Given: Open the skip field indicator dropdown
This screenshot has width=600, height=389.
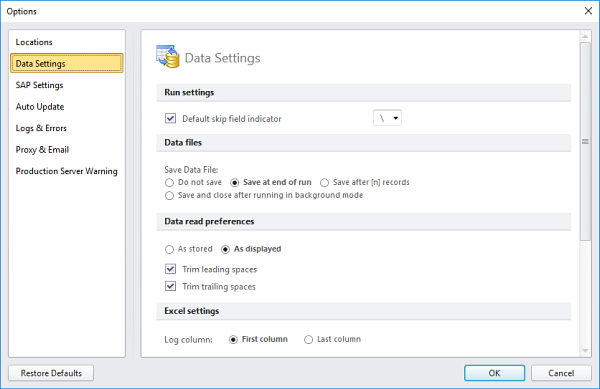Looking at the screenshot, I should pos(387,118).
